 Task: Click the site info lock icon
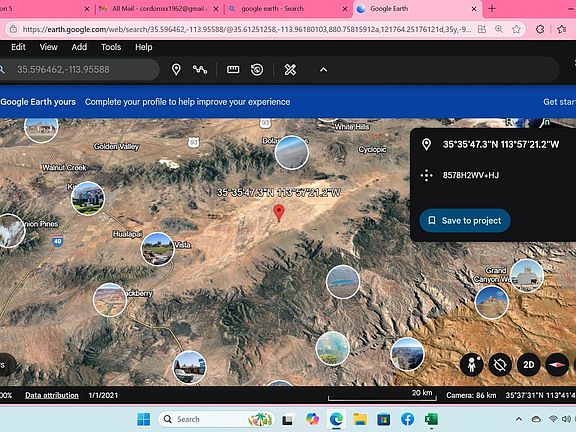pos(13,29)
